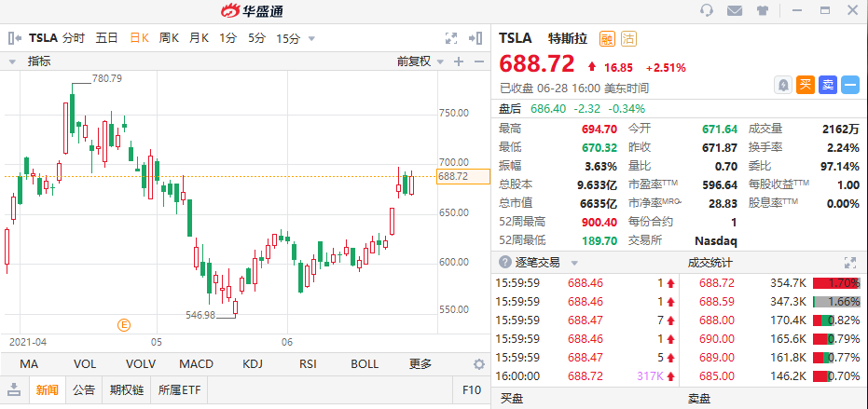
Task: Toggle MACD indicator
Action: coord(196,364)
